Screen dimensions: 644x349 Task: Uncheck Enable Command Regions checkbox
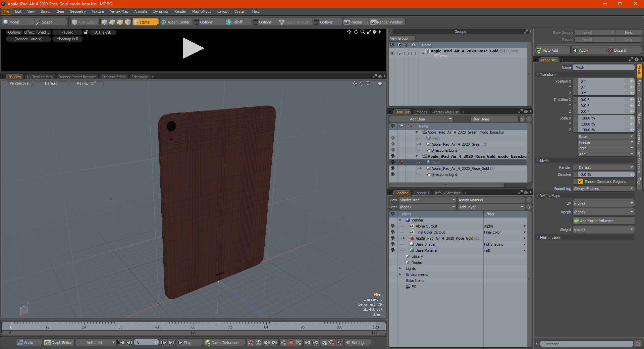[x=580, y=182]
